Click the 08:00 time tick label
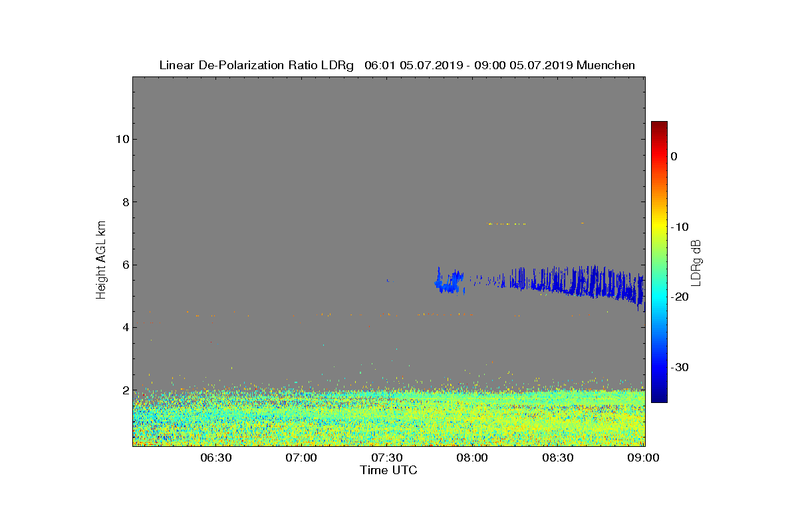 473,458
